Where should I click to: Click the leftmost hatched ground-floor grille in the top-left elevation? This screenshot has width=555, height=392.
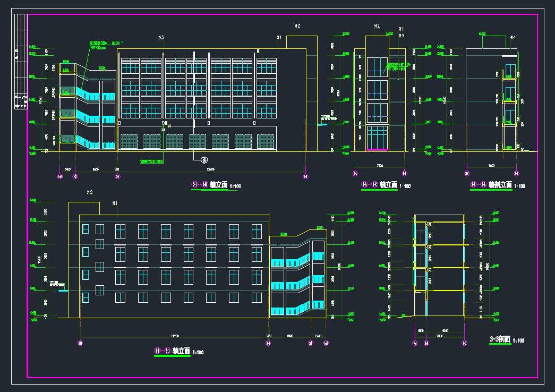[x=129, y=141]
